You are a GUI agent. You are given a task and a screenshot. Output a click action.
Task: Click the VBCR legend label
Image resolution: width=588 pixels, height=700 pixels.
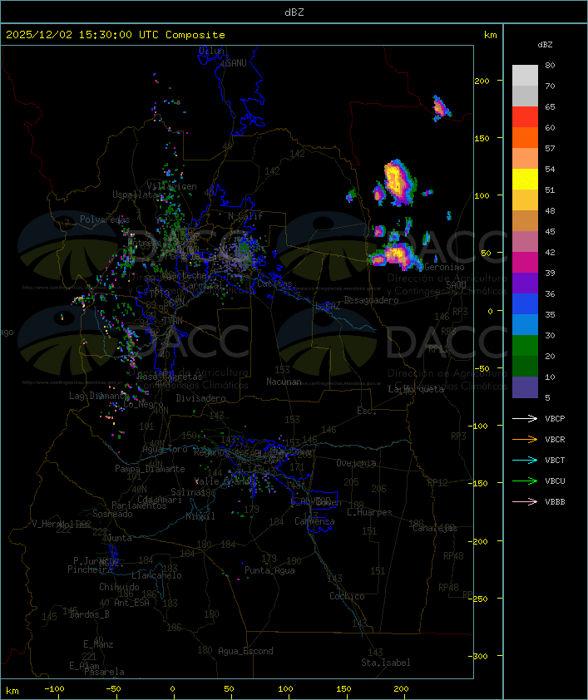click(555, 439)
